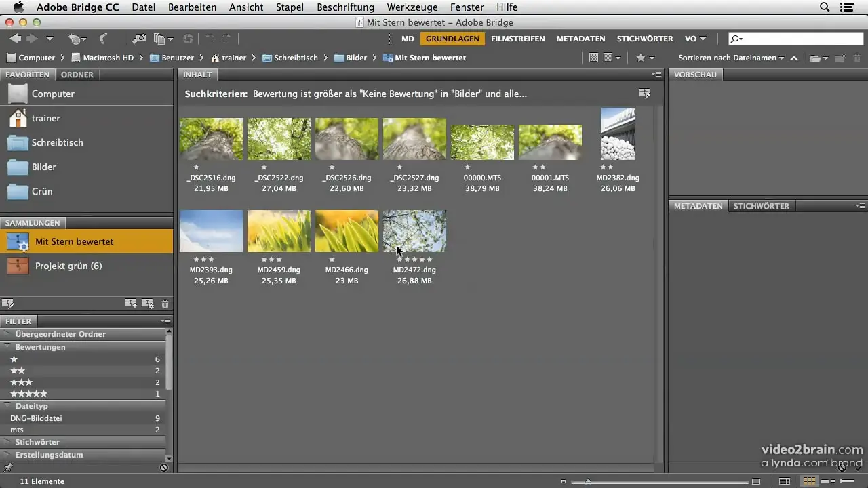868x488 pixels.
Task: Toggle ascending sort order arrow
Action: point(794,58)
